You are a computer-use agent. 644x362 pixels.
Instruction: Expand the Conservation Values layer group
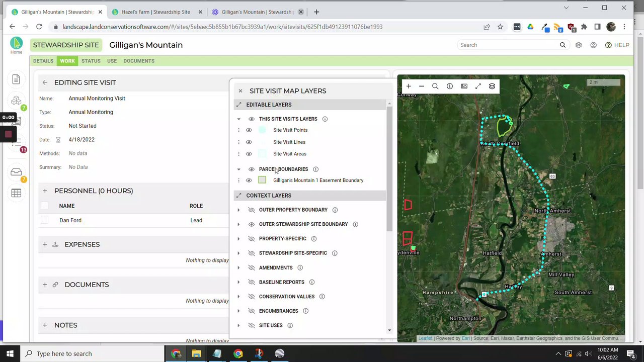pyautogui.click(x=238, y=297)
